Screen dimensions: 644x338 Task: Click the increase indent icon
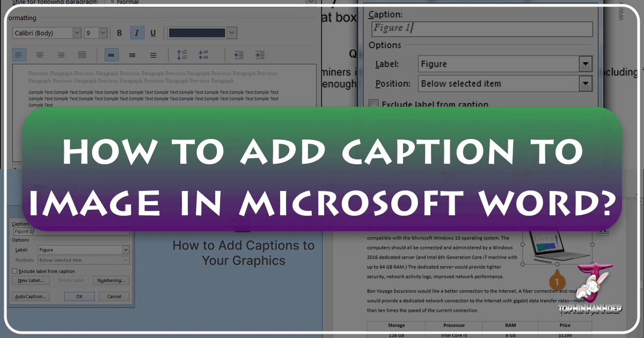(260, 54)
